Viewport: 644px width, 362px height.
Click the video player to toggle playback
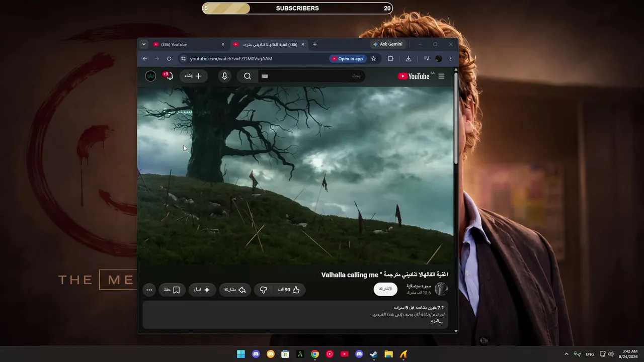295,175
